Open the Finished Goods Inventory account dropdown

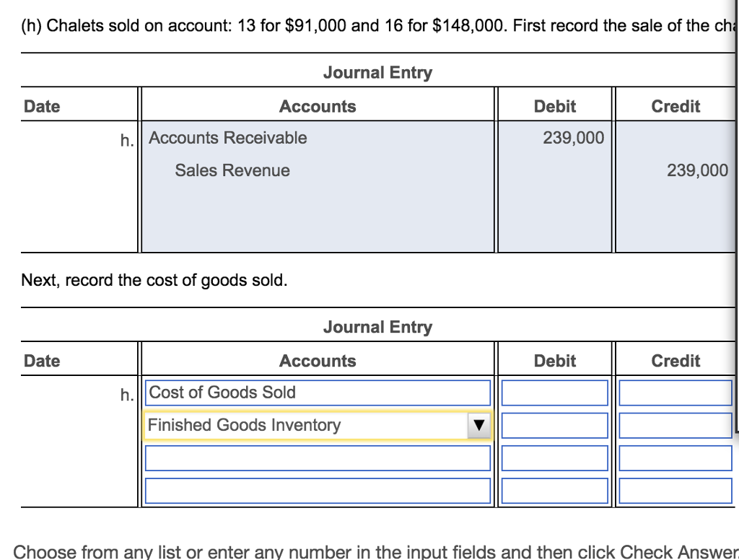click(318, 425)
